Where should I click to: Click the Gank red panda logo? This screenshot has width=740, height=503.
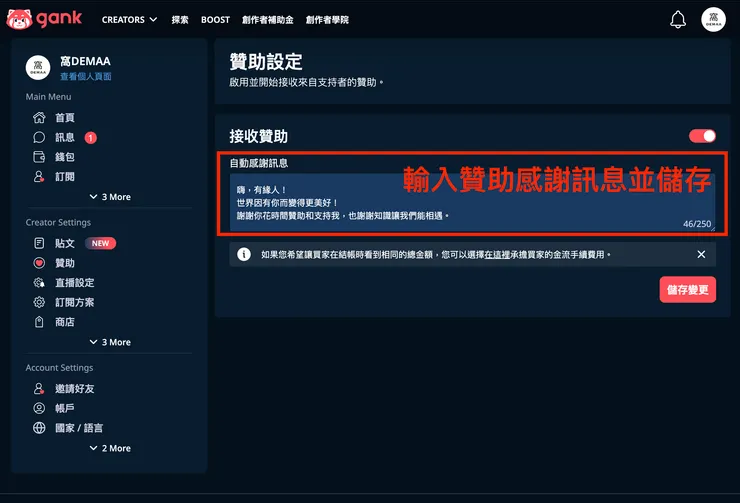click(19, 19)
